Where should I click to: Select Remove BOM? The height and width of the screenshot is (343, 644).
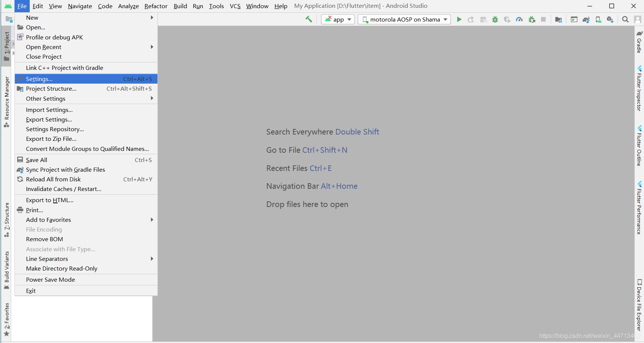tap(86, 239)
